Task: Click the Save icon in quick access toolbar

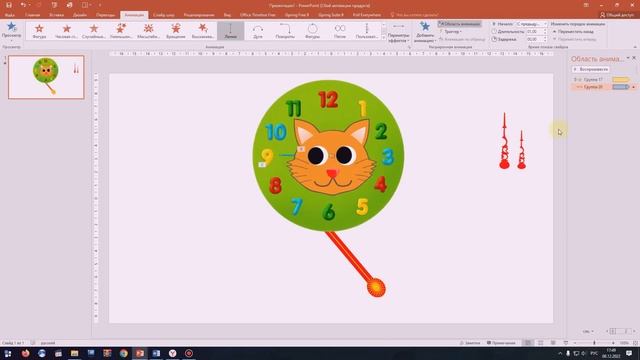Action: [x=9, y=5]
